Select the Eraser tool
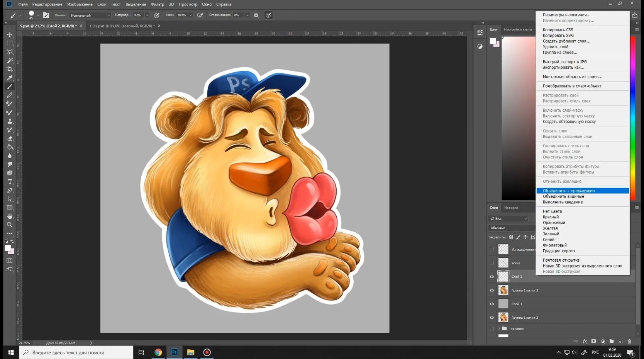 (10, 138)
